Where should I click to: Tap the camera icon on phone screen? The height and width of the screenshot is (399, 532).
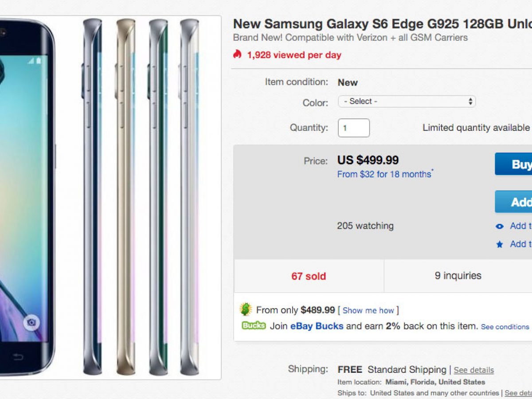pos(31,323)
